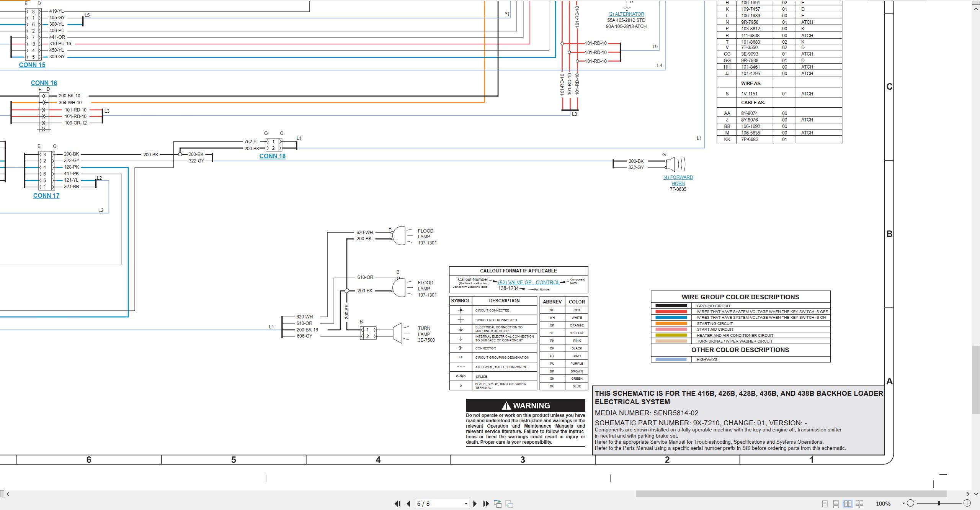Image resolution: width=980 pixels, height=510 pixels.
Task: Open the CONN 18 link
Action: point(272,156)
